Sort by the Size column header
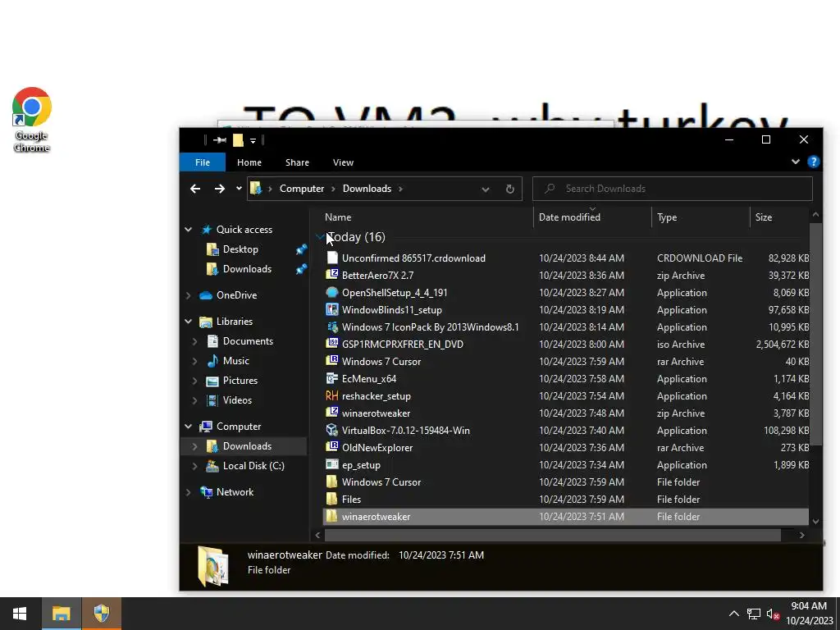Viewport: 840px width, 630px height. pyautogui.click(x=764, y=217)
